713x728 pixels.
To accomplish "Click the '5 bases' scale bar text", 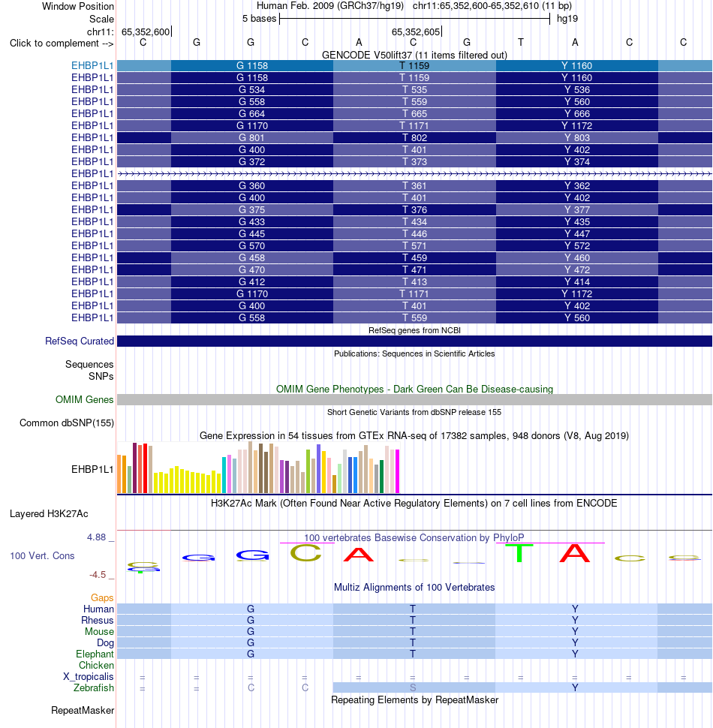I will pyautogui.click(x=259, y=19).
